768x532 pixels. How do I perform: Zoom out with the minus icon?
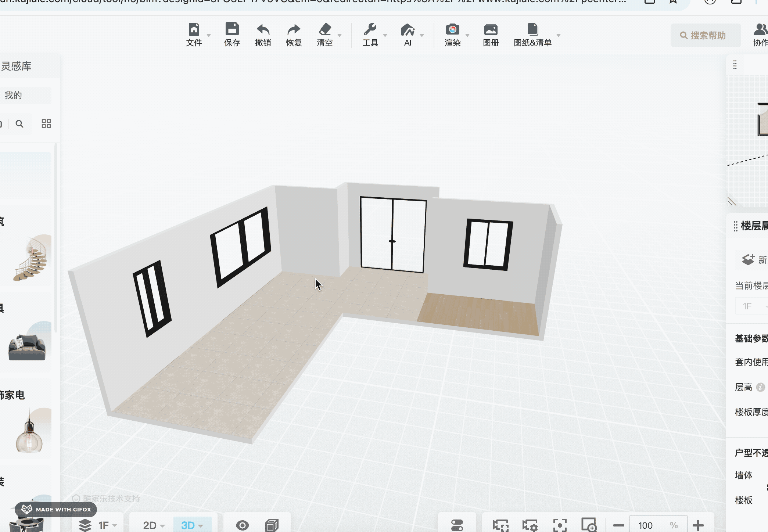tap(619, 525)
